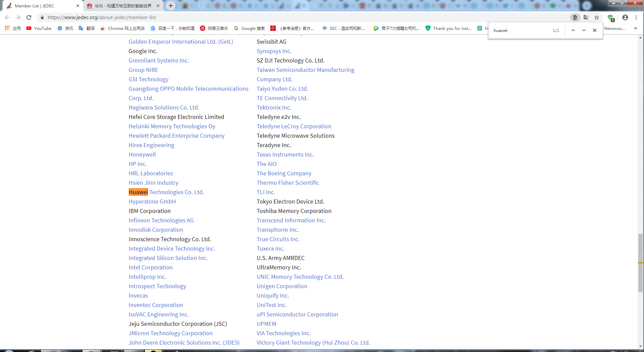Go to next find result
The width and height of the screenshot is (644, 352).
click(x=584, y=30)
